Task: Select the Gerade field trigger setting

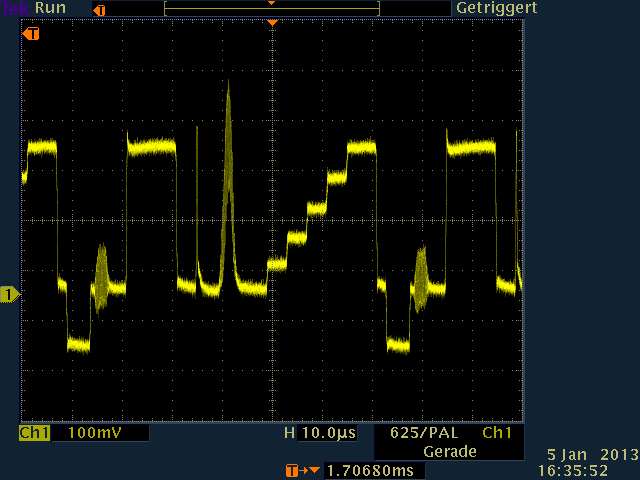Action: (x=450, y=452)
